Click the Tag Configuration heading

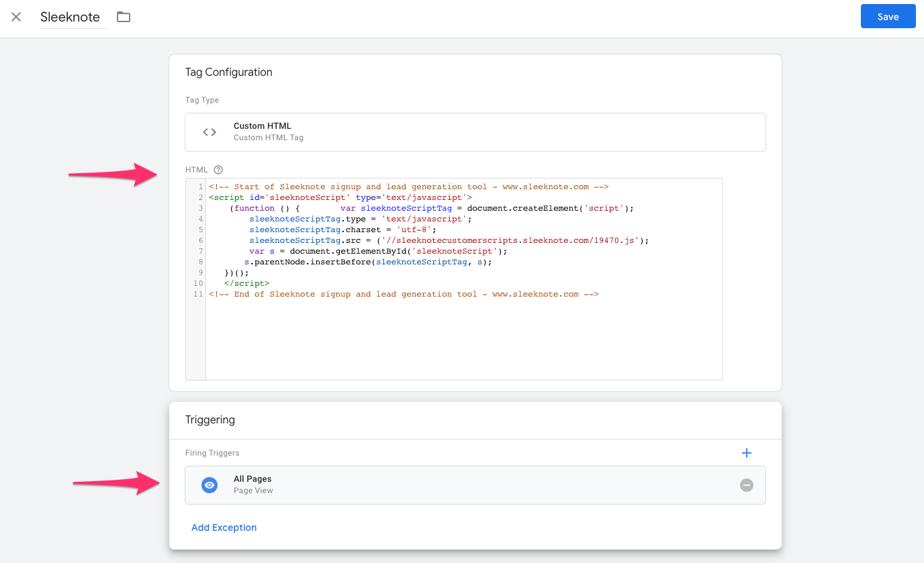tap(229, 72)
